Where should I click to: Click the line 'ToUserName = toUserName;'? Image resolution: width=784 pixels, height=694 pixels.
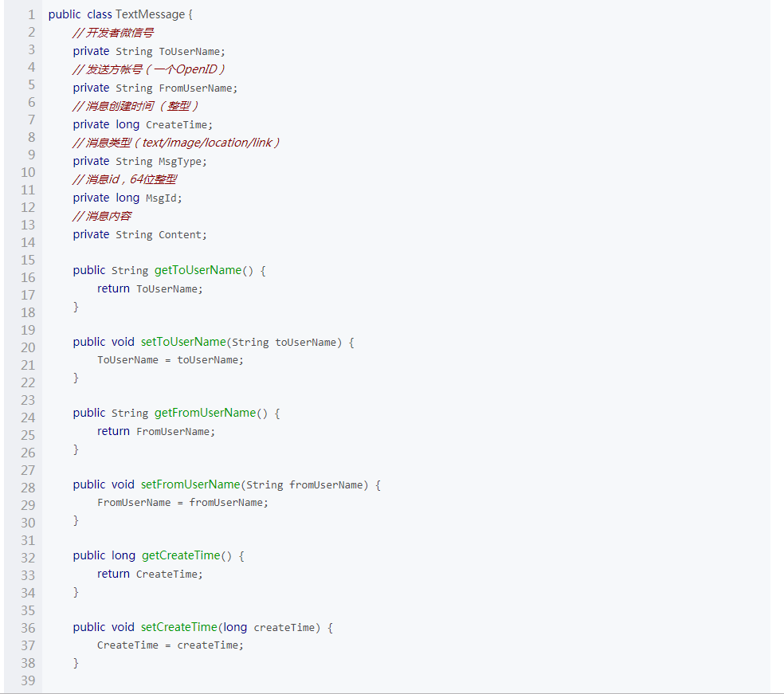(x=171, y=360)
